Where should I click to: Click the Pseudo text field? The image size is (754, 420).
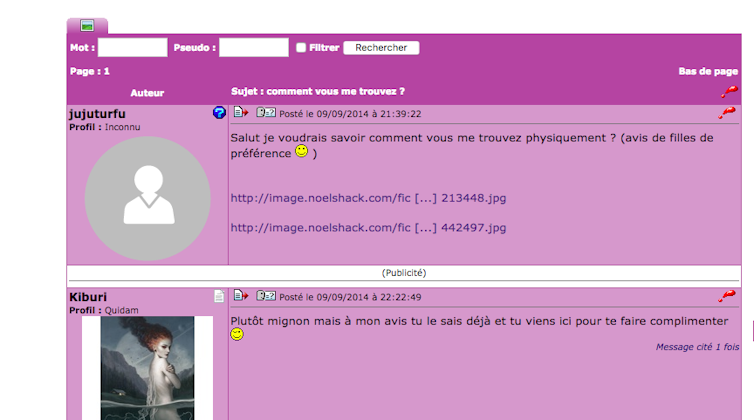click(253, 47)
